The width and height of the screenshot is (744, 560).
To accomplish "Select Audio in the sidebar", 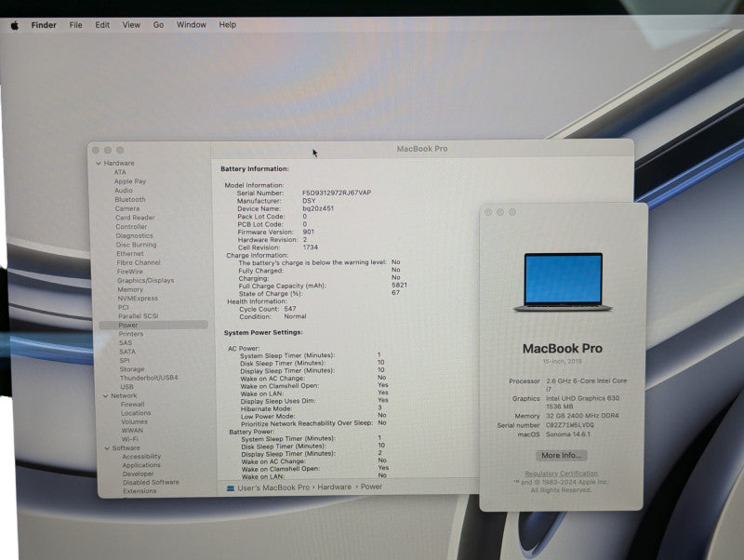I will [124, 191].
